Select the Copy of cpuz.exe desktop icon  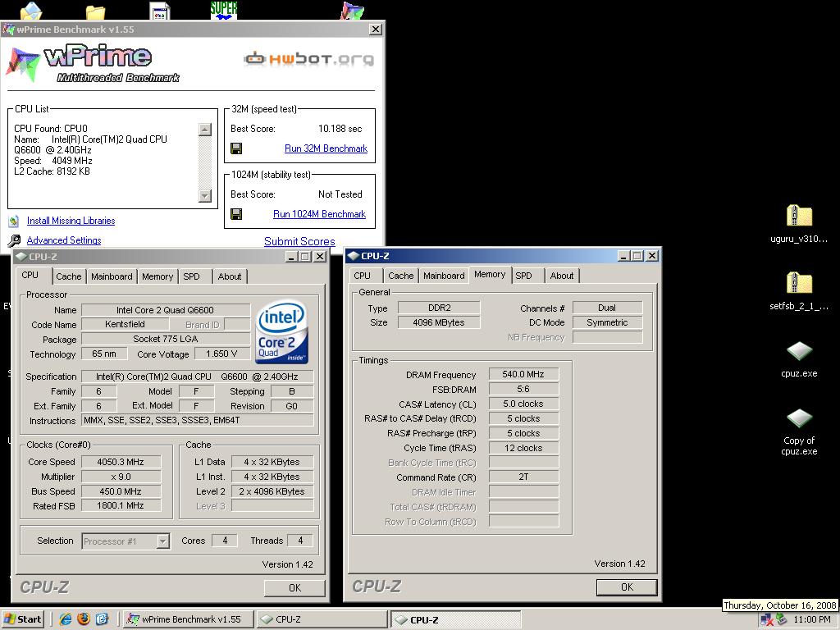(x=799, y=419)
